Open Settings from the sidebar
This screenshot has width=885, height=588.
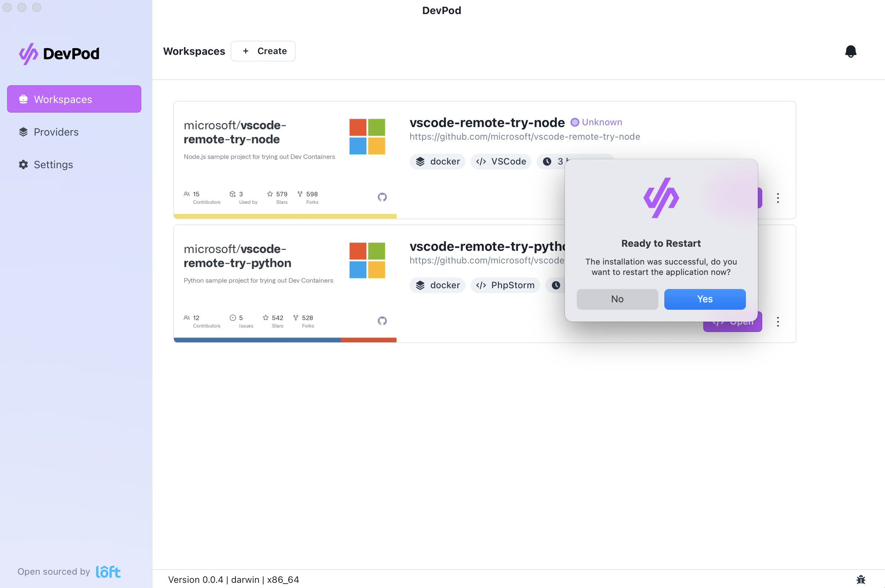pyautogui.click(x=53, y=165)
